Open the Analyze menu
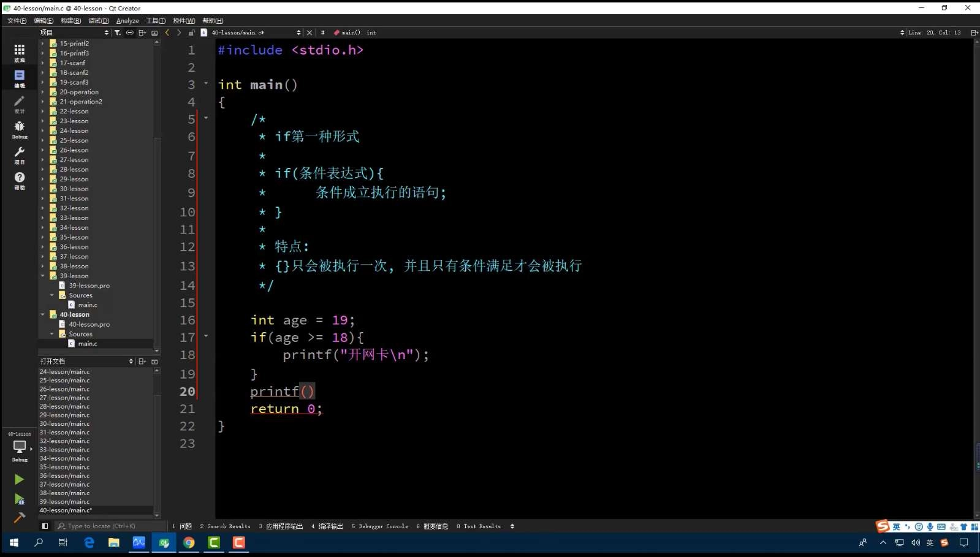 pos(127,21)
